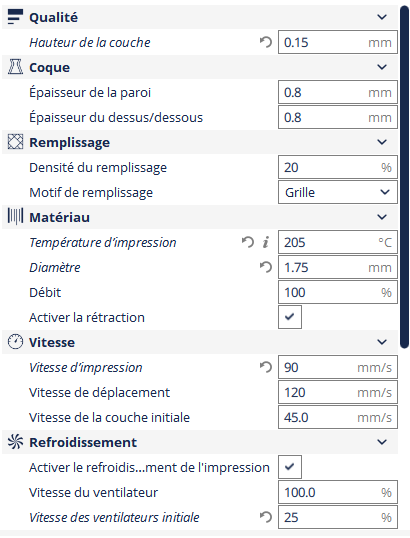The width and height of the screenshot is (410, 538).
Task: Click the Vitesse d'impression label
Action: click(x=85, y=367)
